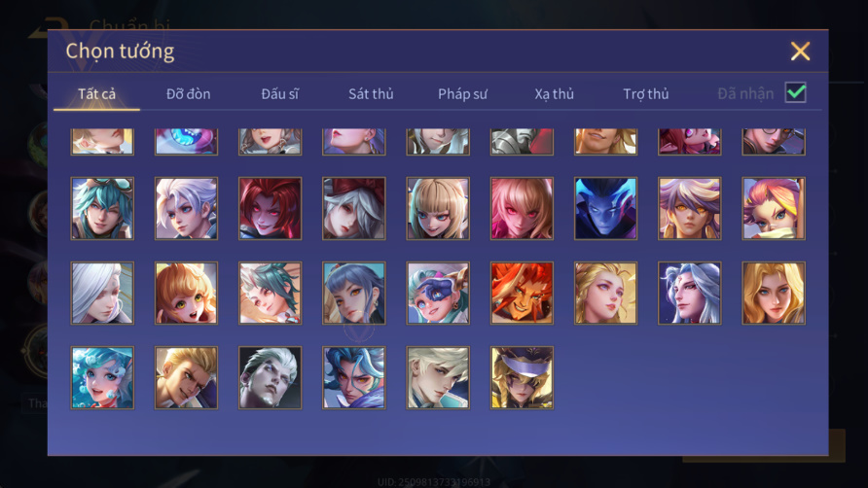
Task: Switch to the Xạ thủ tab
Action: [x=554, y=94]
